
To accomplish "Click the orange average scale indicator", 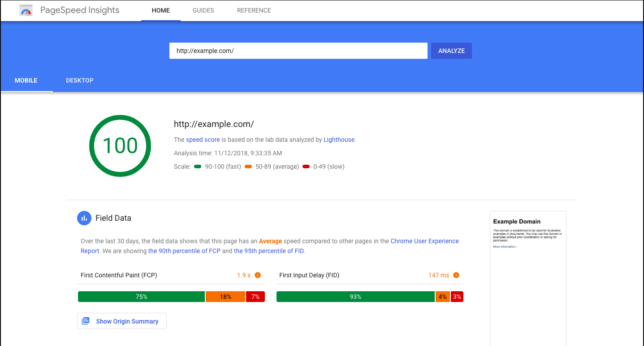I will click(x=248, y=166).
